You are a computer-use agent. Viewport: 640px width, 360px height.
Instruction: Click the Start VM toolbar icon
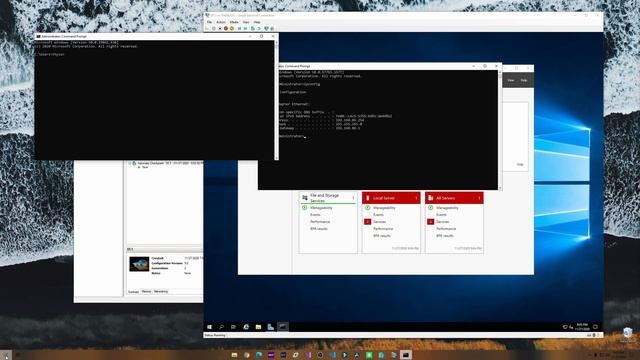point(213,28)
